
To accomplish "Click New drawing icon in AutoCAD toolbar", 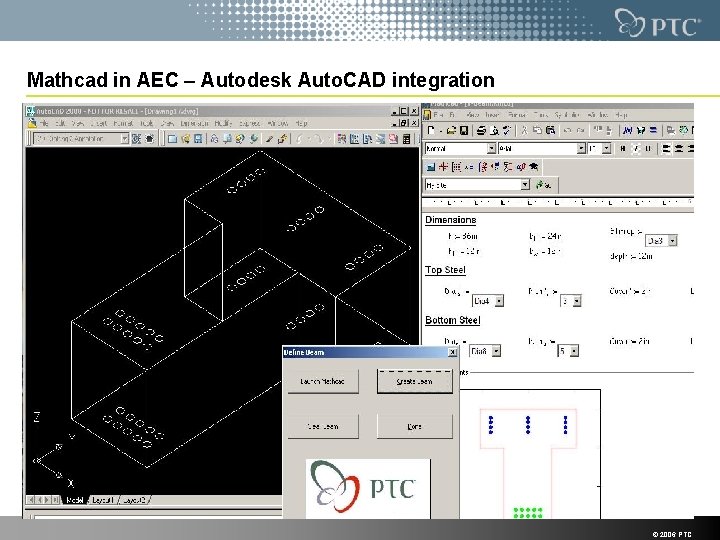I will 172,139.
